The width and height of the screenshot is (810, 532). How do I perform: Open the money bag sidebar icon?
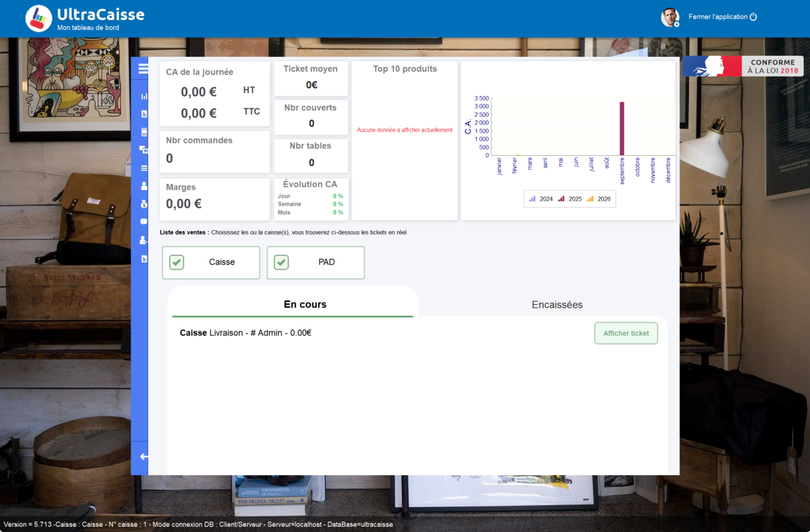[144, 204]
